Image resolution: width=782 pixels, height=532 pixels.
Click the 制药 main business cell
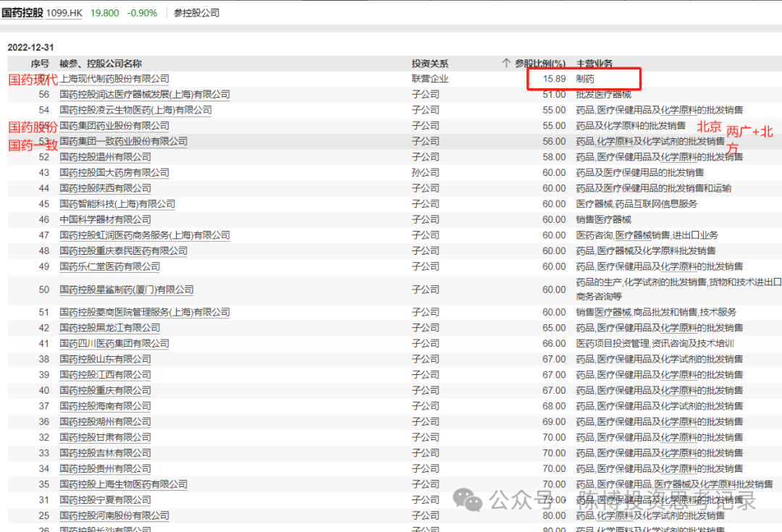click(x=585, y=79)
